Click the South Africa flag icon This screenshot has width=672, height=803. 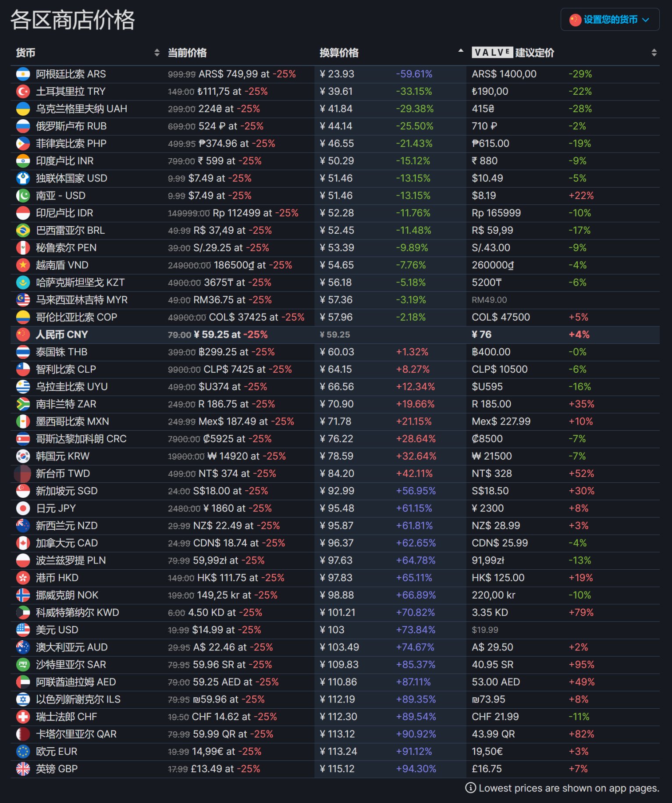click(23, 404)
